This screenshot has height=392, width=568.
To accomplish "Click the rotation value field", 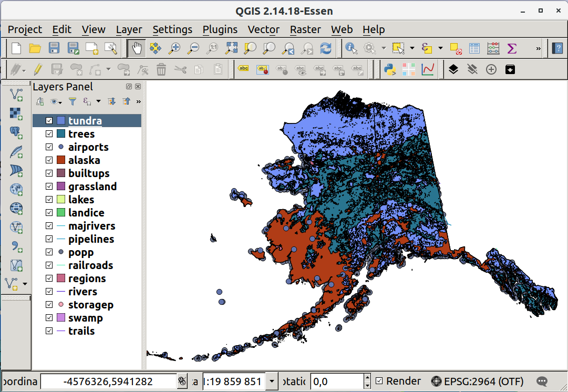I will [x=337, y=381].
